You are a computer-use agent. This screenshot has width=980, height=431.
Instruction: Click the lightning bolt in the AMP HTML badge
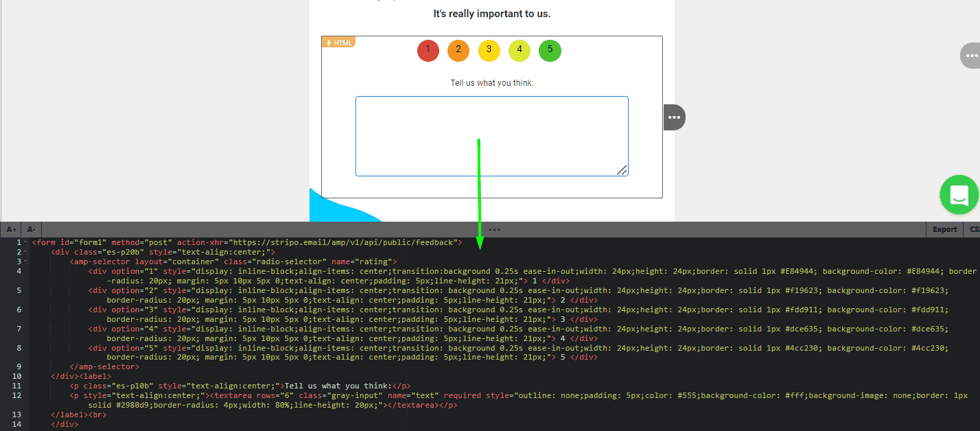pos(328,41)
